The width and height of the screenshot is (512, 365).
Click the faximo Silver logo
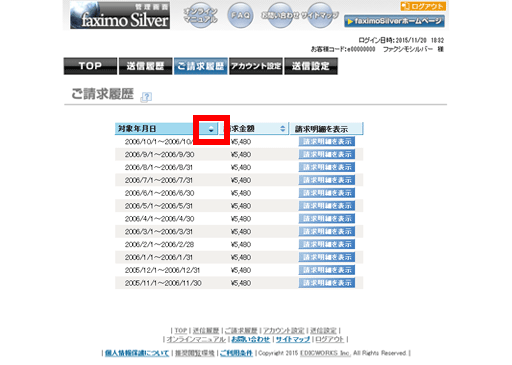(120, 15)
